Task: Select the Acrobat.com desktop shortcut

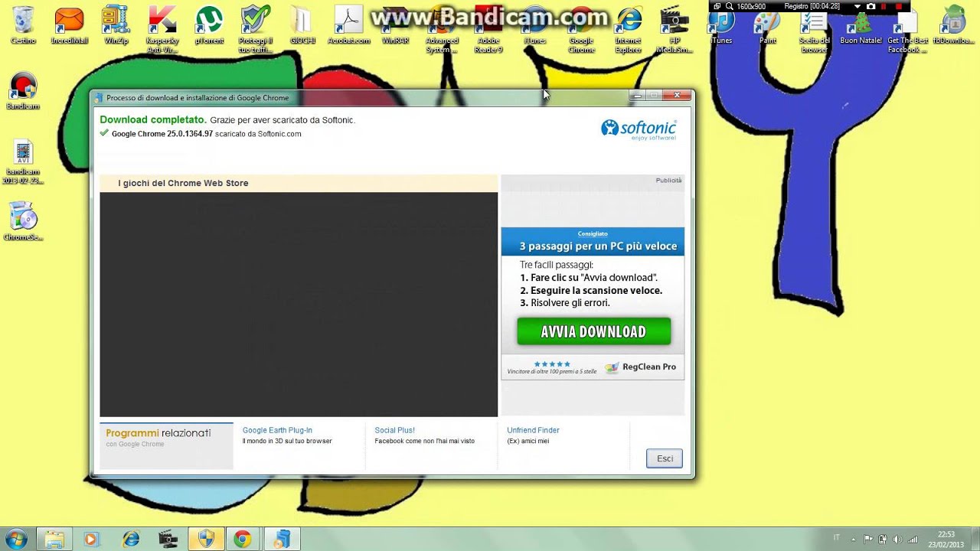Action: pyautogui.click(x=348, y=25)
